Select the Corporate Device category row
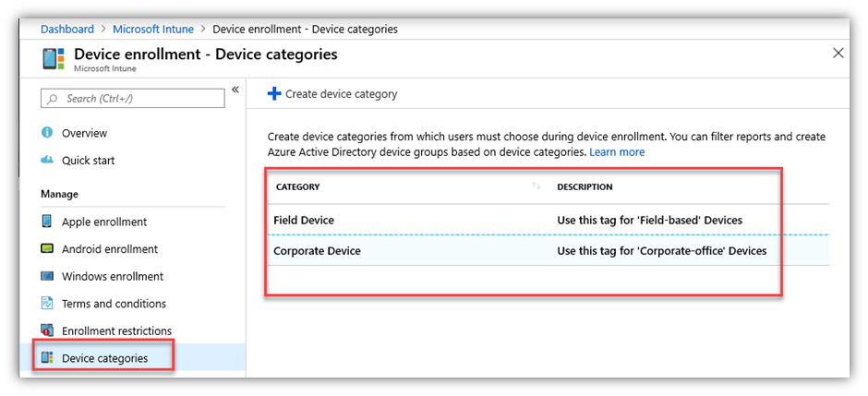Screen dimensions: 868x396 [317, 250]
